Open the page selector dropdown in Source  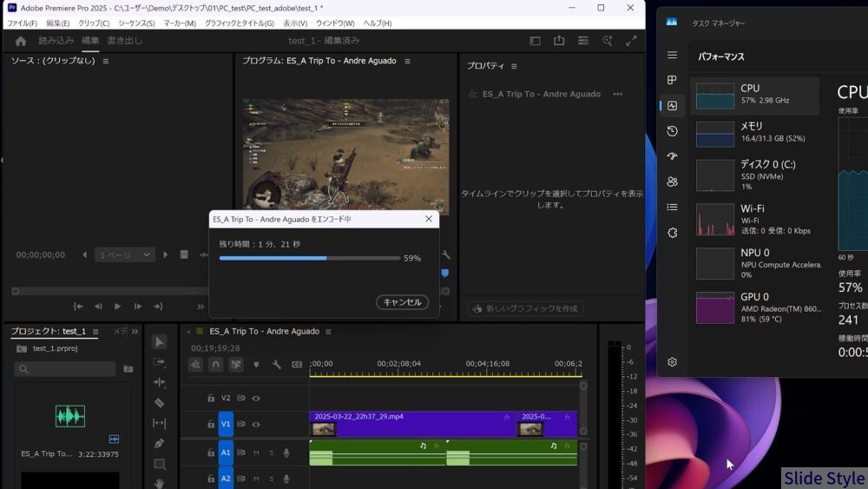pos(124,254)
